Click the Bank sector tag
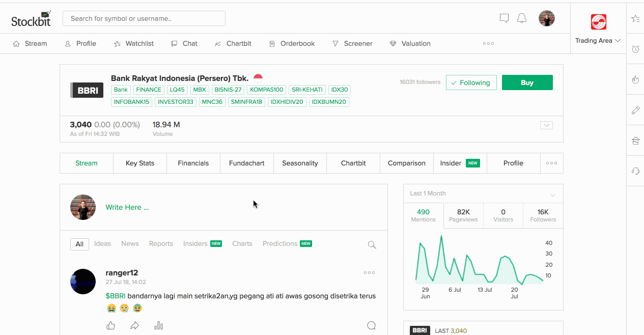Viewport: 644px width, 335px height. click(121, 90)
